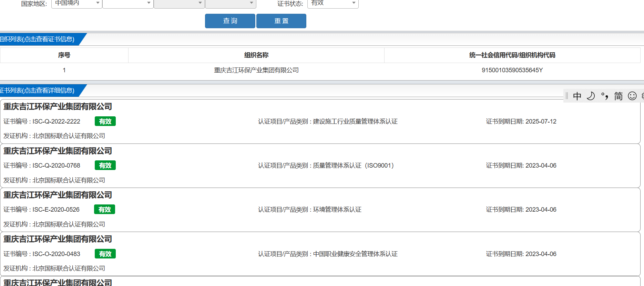Click the 重置 reset button

point(281,21)
